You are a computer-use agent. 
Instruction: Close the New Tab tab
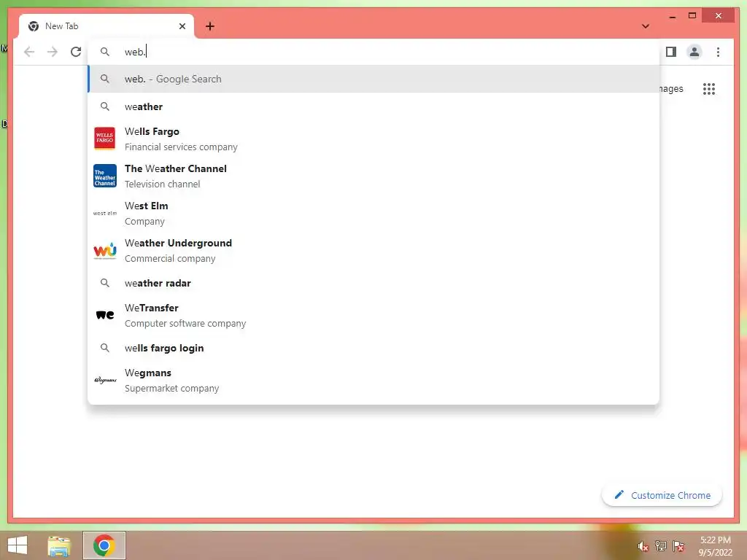pos(182,26)
